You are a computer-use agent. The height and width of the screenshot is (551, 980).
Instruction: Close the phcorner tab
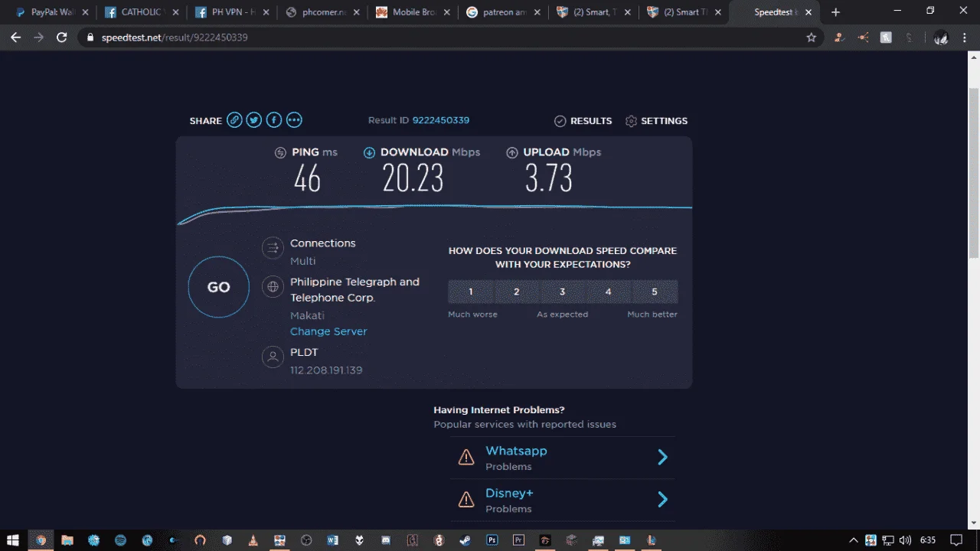(x=356, y=12)
